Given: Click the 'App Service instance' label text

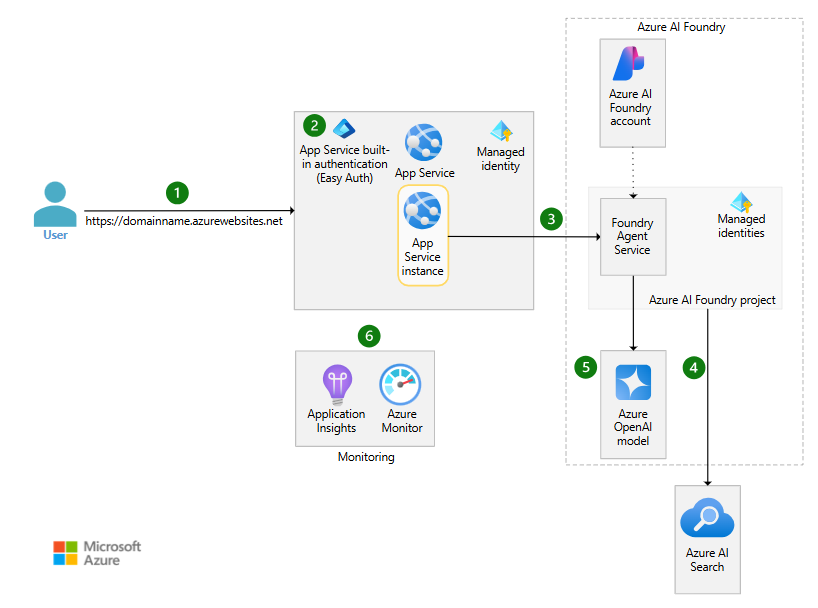Looking at the screenshot, I should (423, 257).
